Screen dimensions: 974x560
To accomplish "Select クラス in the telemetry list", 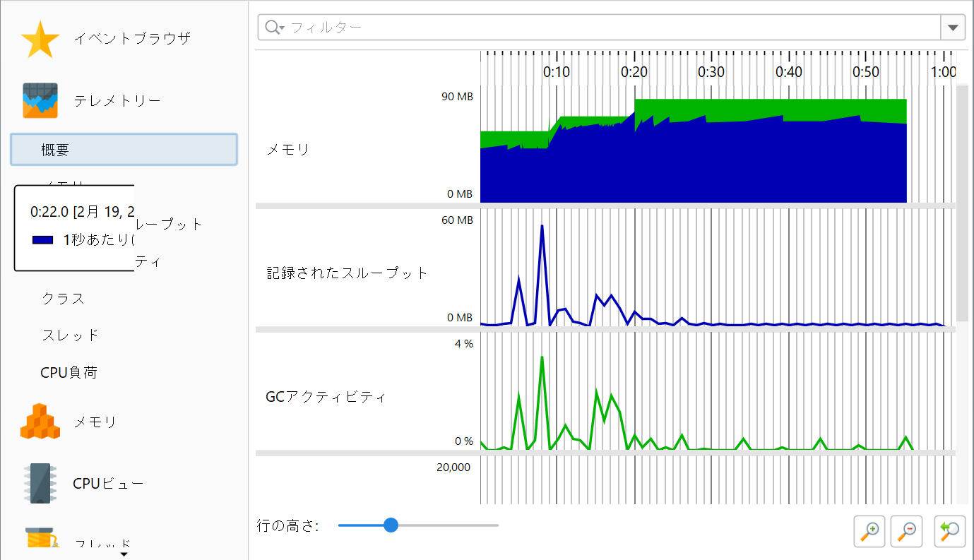I will tap(63, 299).
